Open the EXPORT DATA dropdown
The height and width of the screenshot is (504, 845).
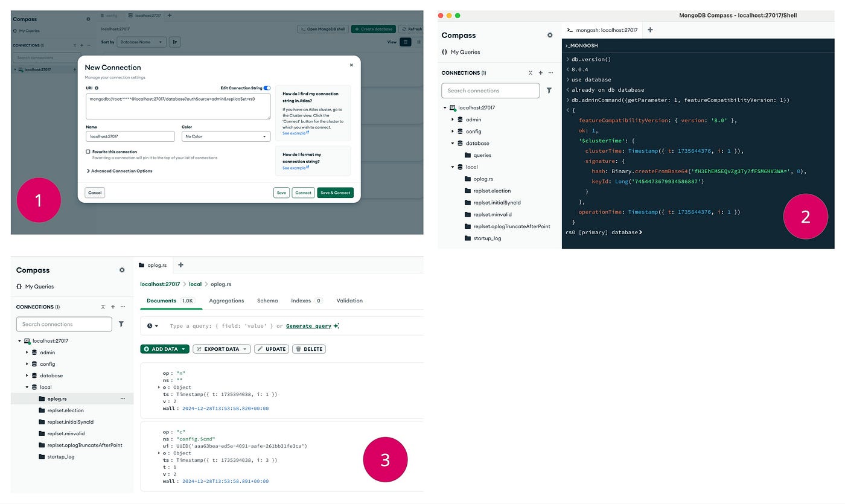222,349
